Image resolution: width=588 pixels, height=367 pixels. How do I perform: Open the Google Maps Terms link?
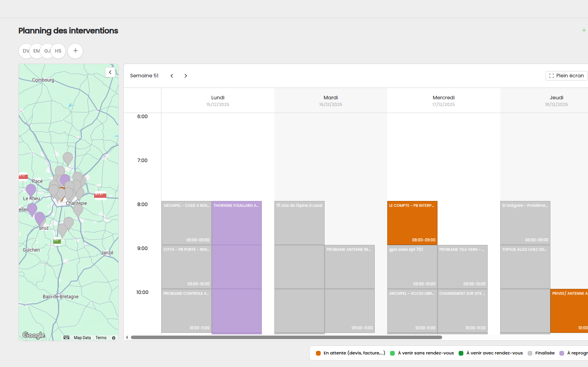(x=101, y=338)
